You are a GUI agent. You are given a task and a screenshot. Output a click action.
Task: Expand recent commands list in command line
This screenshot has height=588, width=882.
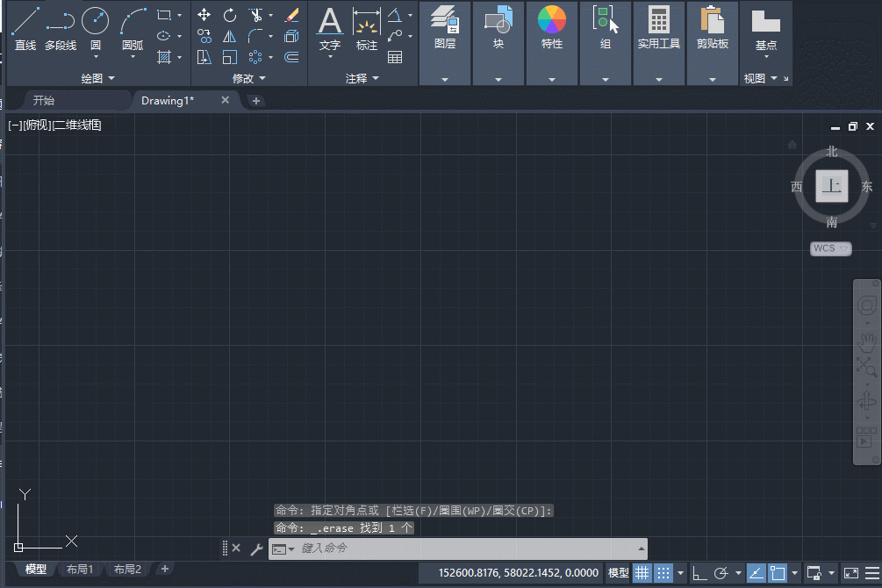tap(641, 549)
